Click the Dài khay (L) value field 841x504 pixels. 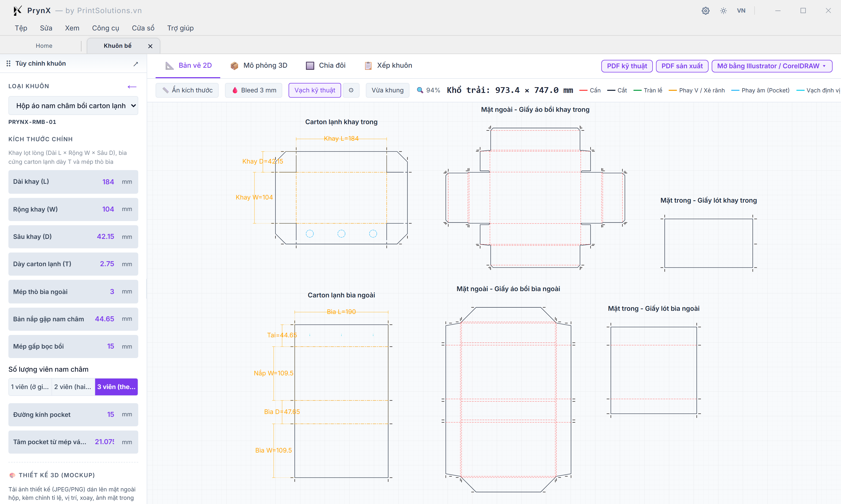[73, 182]
